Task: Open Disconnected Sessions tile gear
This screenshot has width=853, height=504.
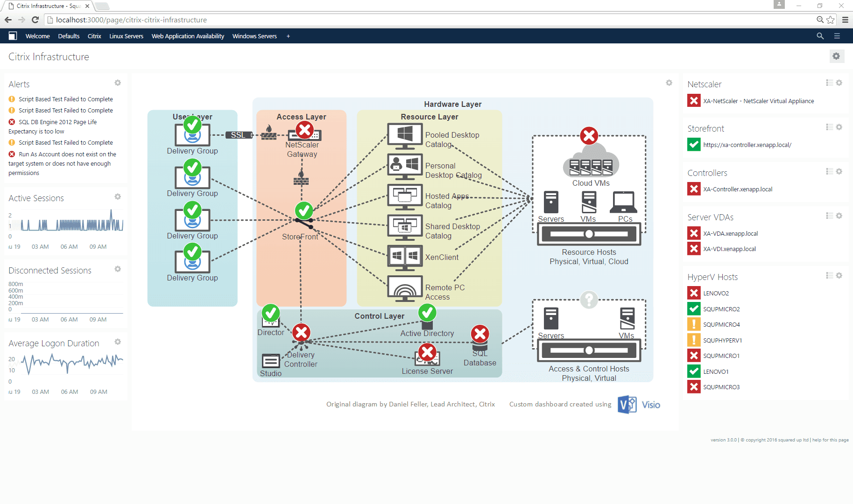Action: 118,269
